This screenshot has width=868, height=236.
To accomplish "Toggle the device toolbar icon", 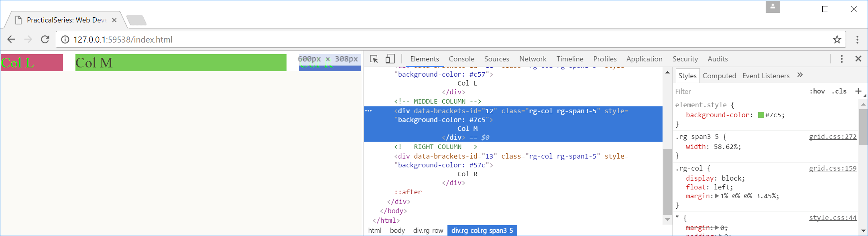I will pyautogui.click(x=390, y=59).
